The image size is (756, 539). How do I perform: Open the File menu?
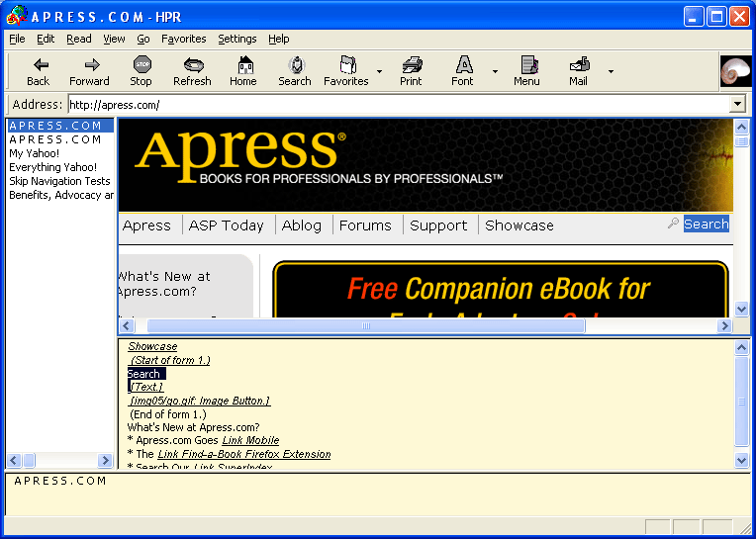click(17, 39)
